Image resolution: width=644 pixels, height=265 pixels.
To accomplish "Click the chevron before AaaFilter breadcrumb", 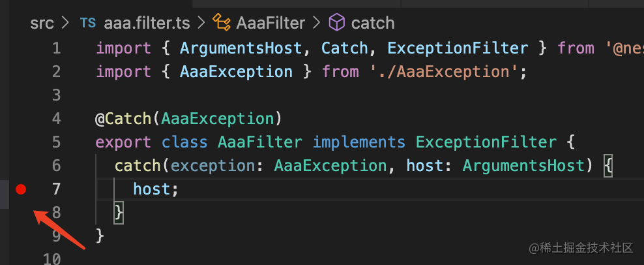I will click(x=201, y=23).
